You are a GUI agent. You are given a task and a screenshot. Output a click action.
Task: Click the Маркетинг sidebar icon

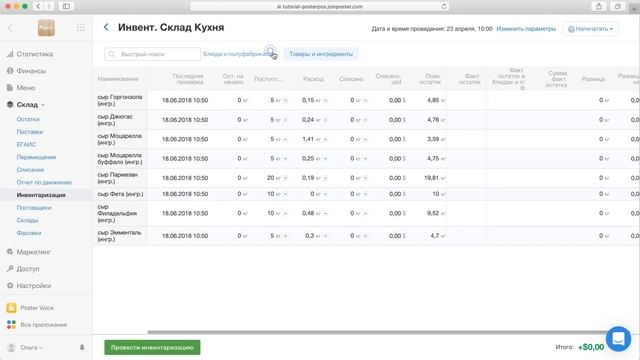pyautogui.click(x=10, y=252)
